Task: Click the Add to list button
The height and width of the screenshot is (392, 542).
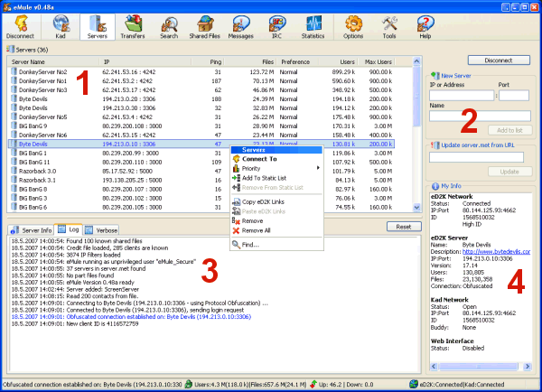Action: tap(509, 130)
